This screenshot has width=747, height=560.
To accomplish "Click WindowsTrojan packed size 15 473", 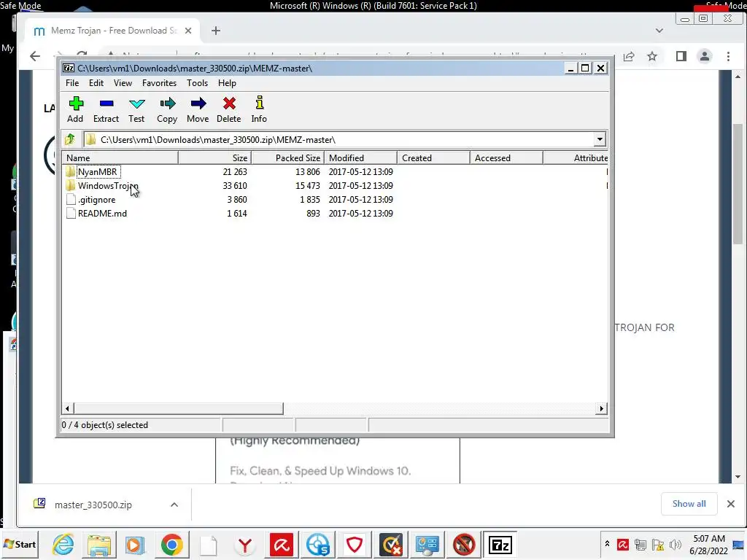I will 308,186.
